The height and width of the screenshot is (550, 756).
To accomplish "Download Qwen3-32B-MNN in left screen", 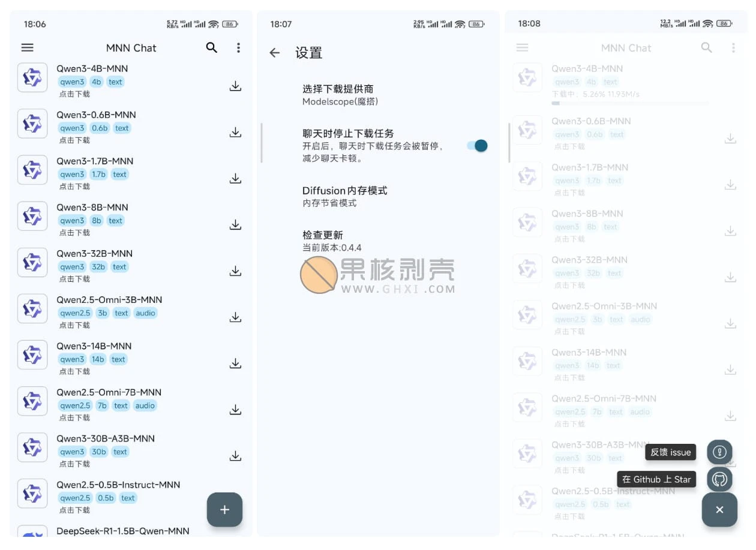I will 236,271.
